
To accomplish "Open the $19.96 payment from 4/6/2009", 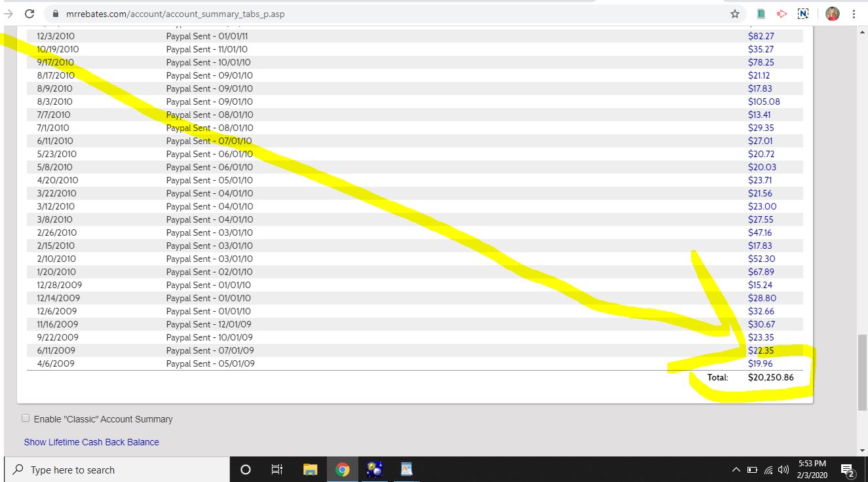I will pyautogui.click(x=760, y=363).
